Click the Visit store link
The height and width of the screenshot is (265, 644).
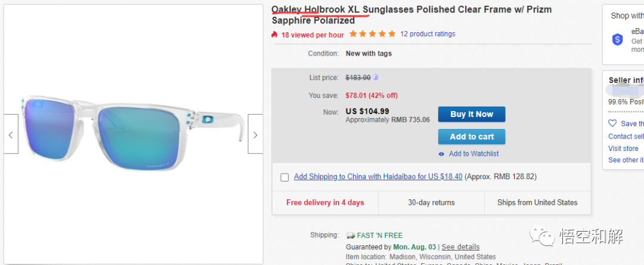click(x=623, y=149)
